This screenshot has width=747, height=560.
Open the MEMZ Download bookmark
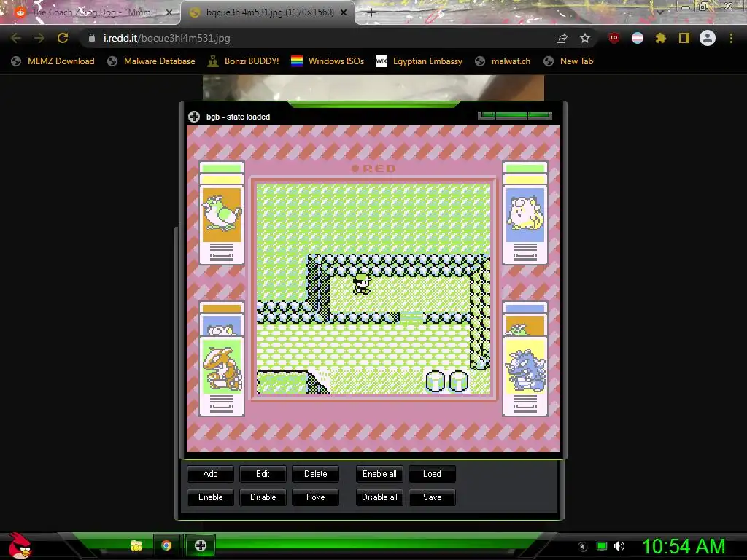[x=53, y=61]
